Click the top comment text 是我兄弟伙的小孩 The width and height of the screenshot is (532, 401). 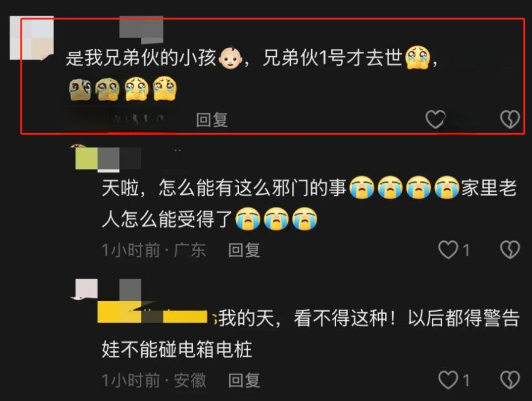click(141, 58)
